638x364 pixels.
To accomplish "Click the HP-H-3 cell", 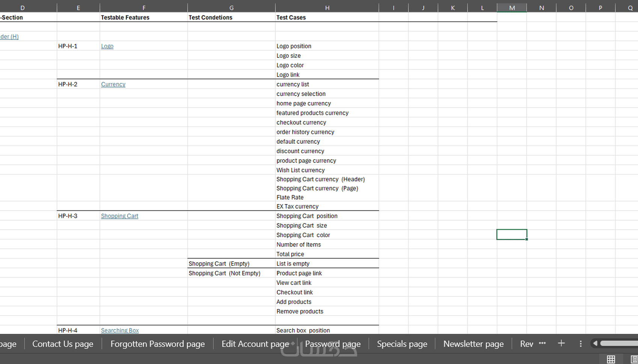I will (x=78, y=216).
